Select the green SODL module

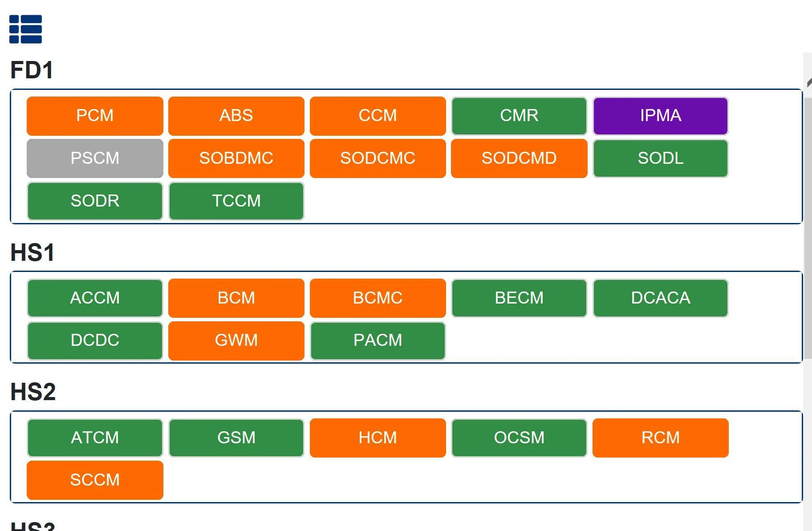[660, 158]
